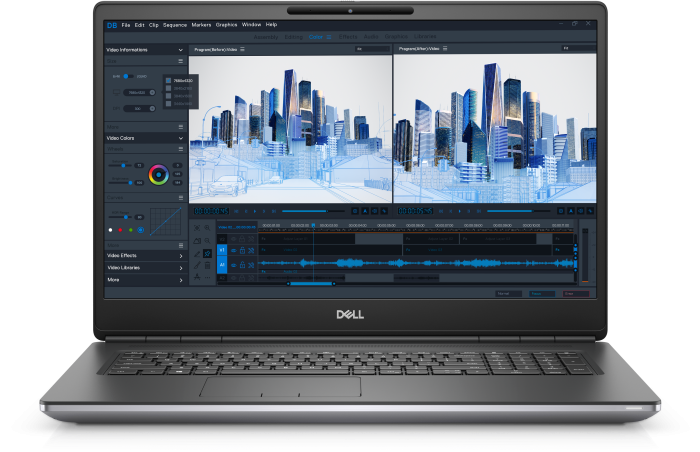Switch to the Effects workspace tab

click(348, 37)
